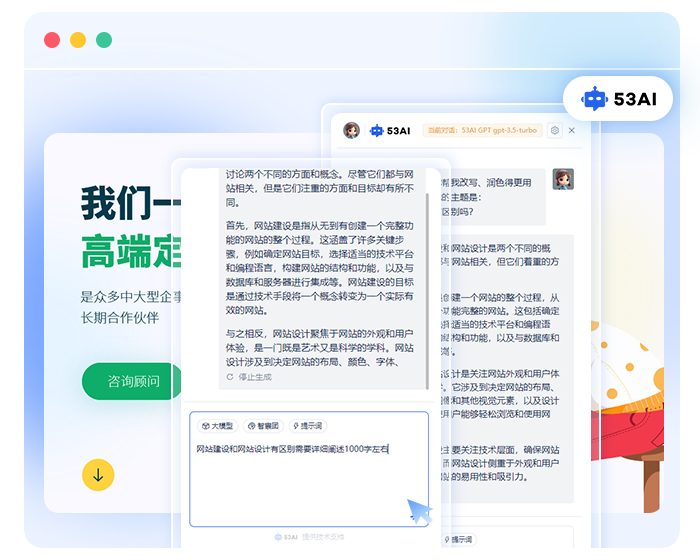Click the green window dot in the browser frame
700x560 pixels.
pyautogui.click(x=104, y=40)
